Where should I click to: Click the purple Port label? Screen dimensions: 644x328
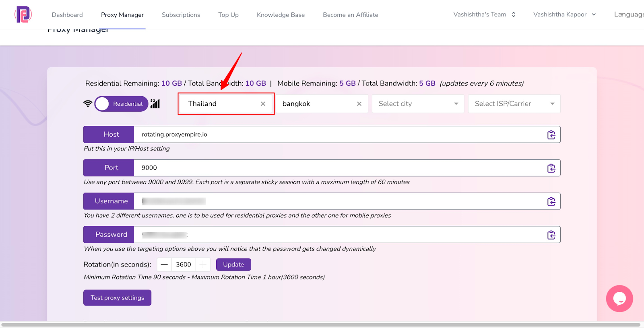click(109, 168)
